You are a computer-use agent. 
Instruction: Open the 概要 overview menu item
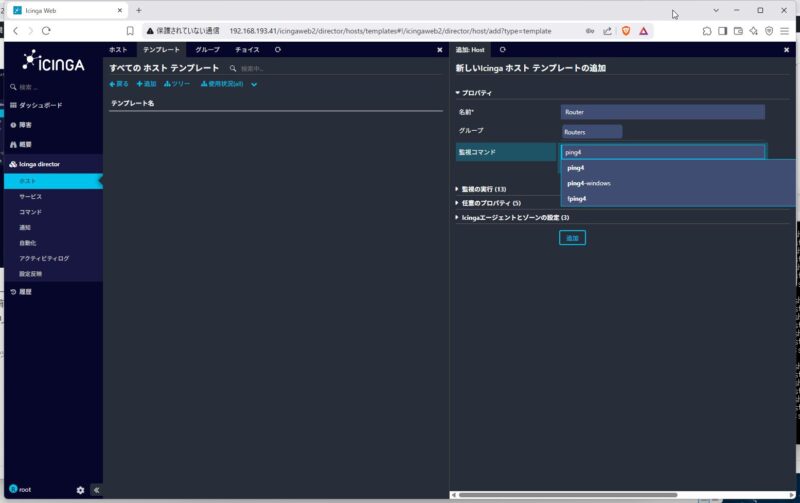pos(21,144)
